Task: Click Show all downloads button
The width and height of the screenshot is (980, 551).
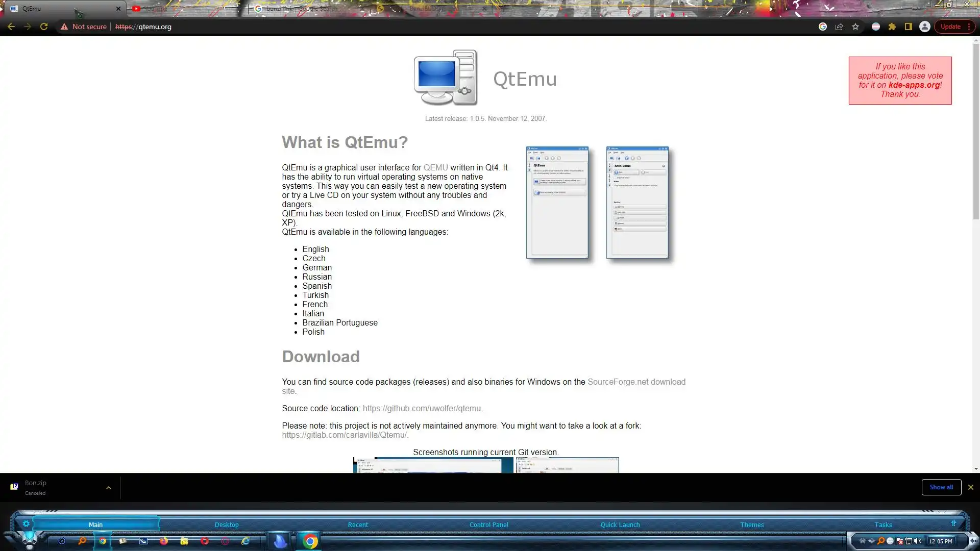Action: pyautogui.click(x=941, y=487)
